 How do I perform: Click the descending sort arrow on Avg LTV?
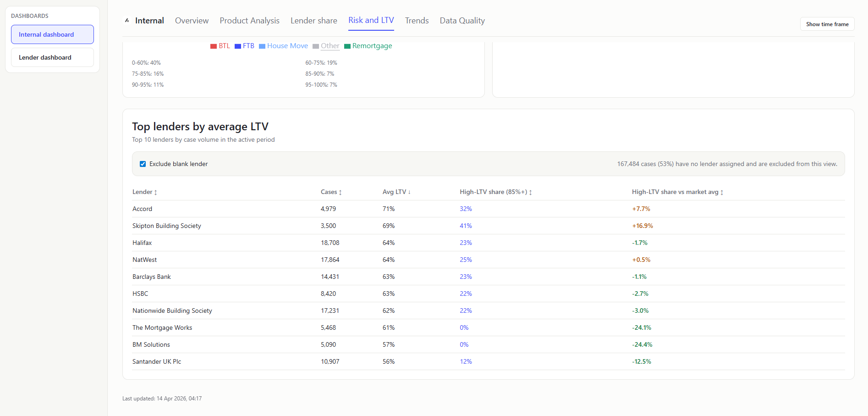click(x=409, y=192)
